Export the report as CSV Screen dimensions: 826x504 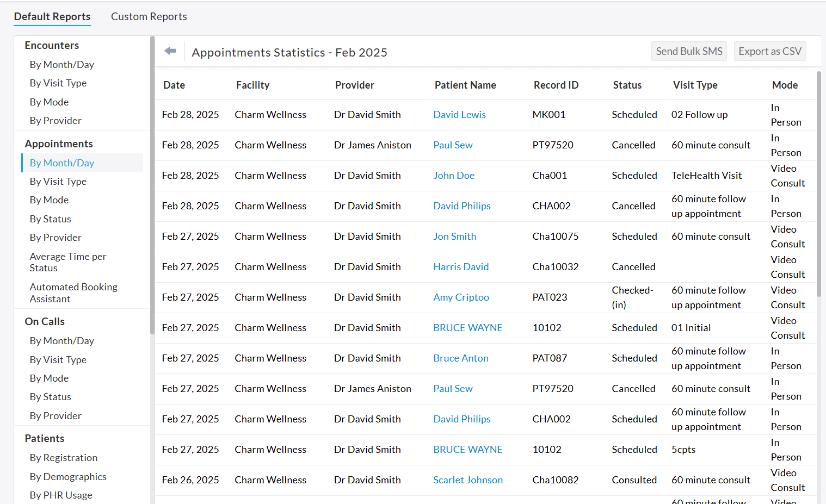coord(769,52)
